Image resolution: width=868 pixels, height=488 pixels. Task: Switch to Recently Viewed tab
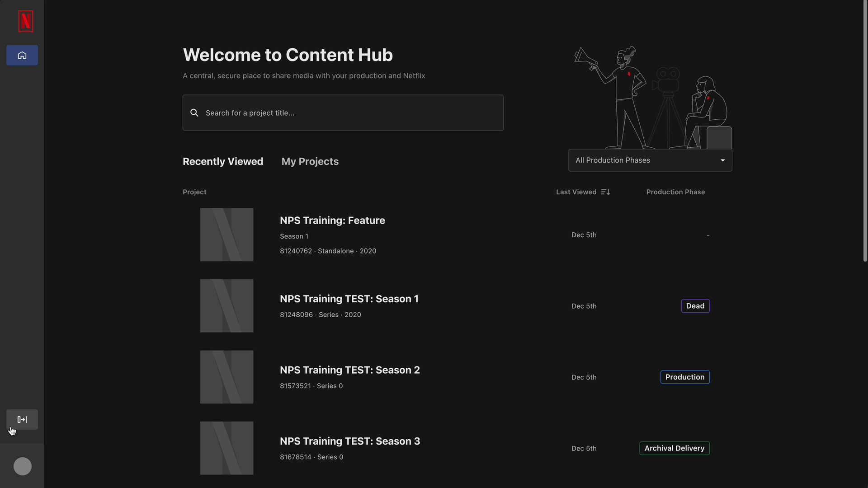point(223,161)
